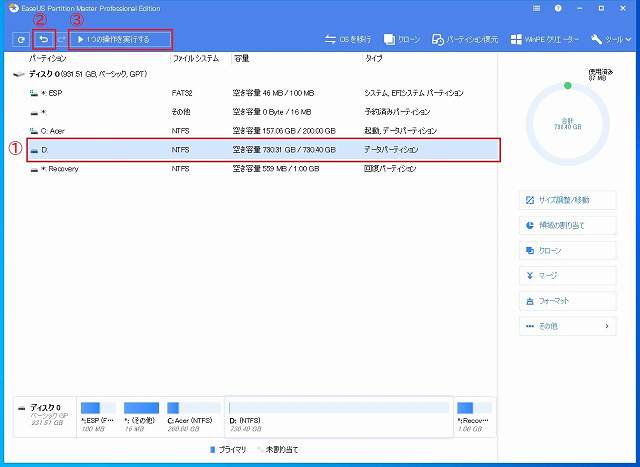
Task: Click the redo arrow icon
Action: click(62, 40)
